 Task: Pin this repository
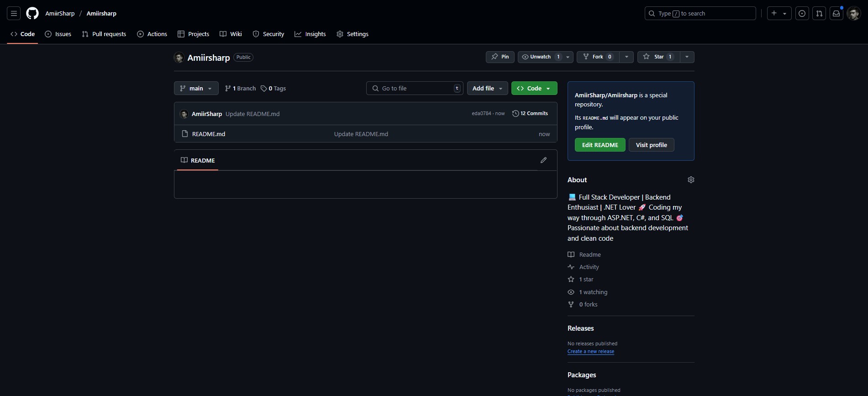pos(500,57)
